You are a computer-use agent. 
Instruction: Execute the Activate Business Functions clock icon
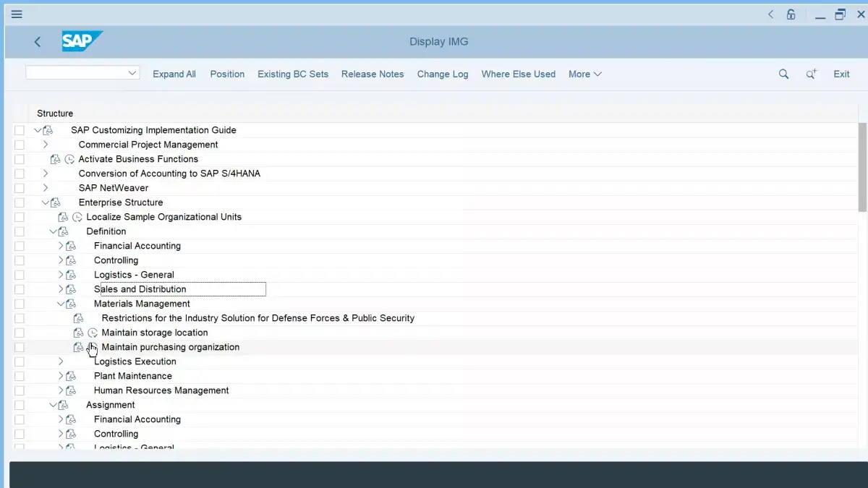coord(69,159)
